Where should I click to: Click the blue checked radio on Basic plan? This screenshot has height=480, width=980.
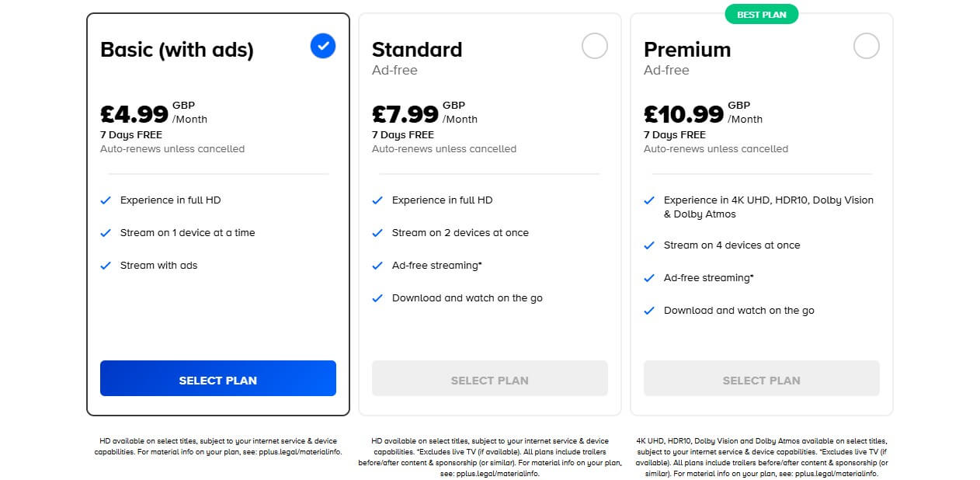(322, 46)
